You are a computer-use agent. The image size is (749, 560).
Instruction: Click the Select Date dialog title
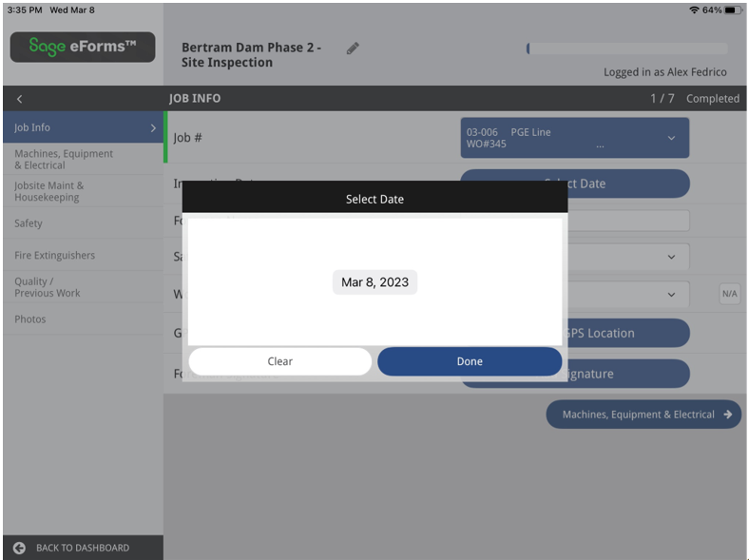click(x=375, y=199)
